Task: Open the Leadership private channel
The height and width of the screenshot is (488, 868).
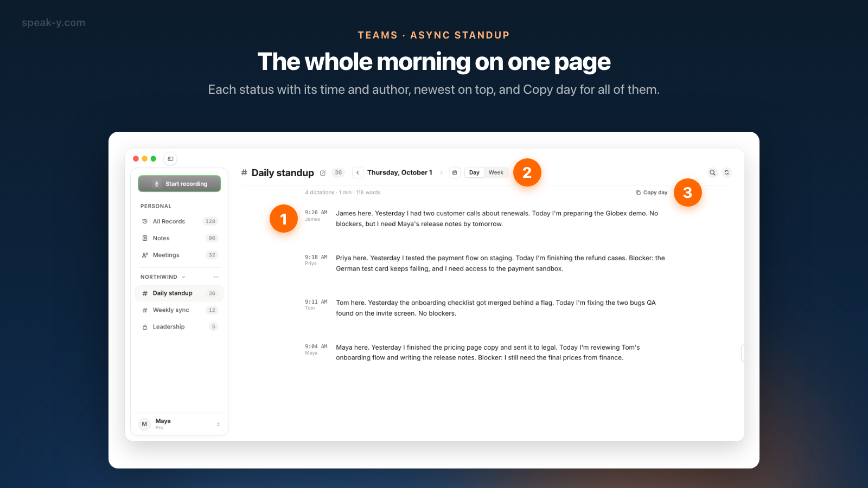Action: pos(180,327)
